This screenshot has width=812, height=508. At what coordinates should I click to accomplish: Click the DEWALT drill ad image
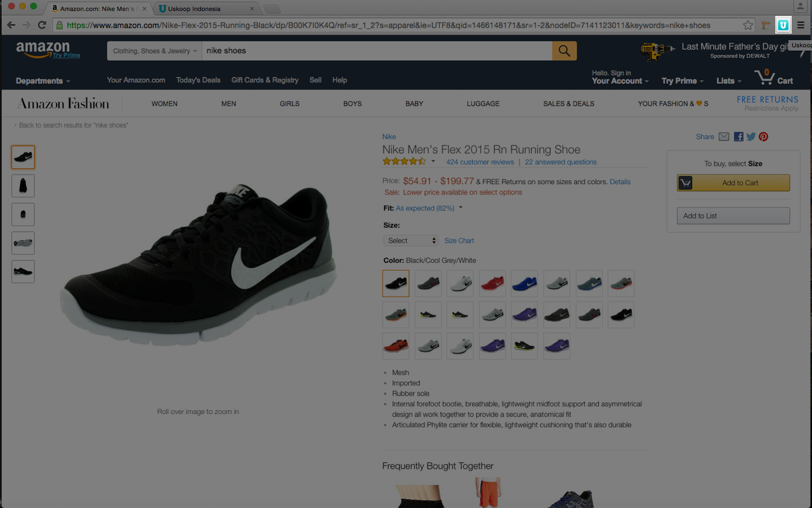pos(658,51)
